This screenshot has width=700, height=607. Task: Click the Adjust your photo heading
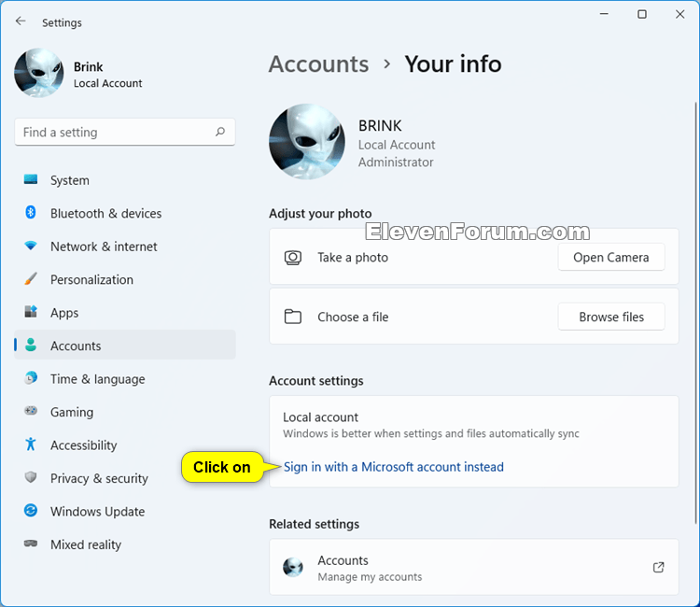click(320, 214)
